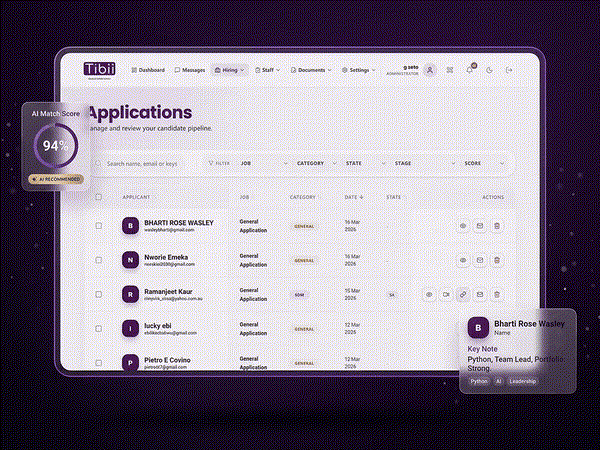
Task: Click the State column header
Action: coord(393,197)
